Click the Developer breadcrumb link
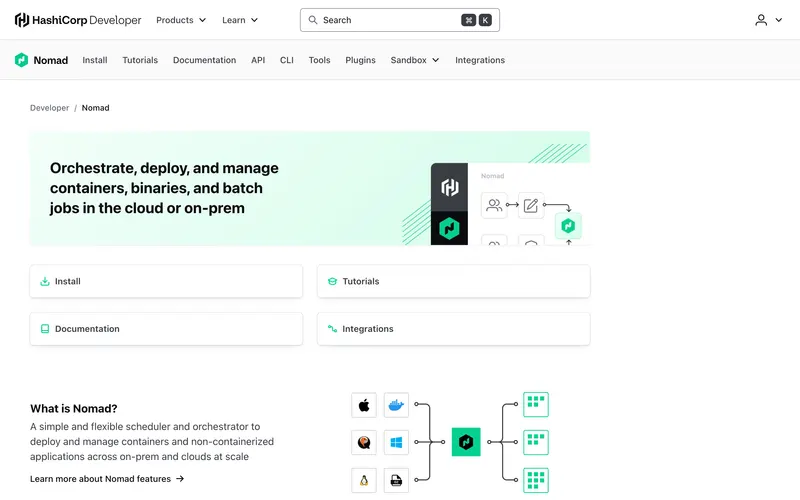Screen dimensions: 800x500 pos(49,108)
